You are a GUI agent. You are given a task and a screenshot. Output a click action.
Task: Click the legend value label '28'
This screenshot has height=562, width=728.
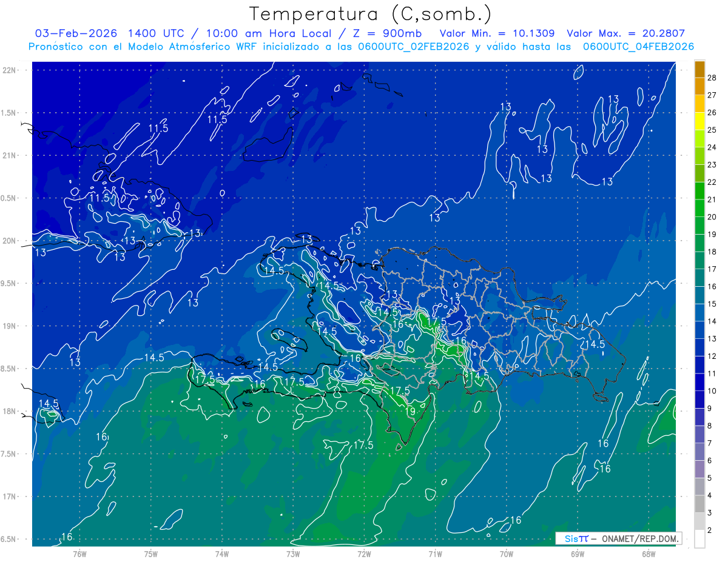click(x=712, y=78)
